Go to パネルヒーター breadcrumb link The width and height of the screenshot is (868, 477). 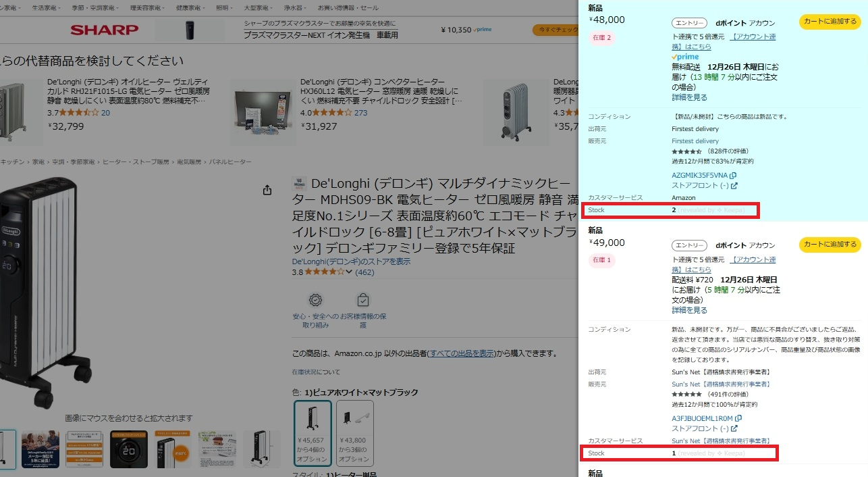point(230,162)
